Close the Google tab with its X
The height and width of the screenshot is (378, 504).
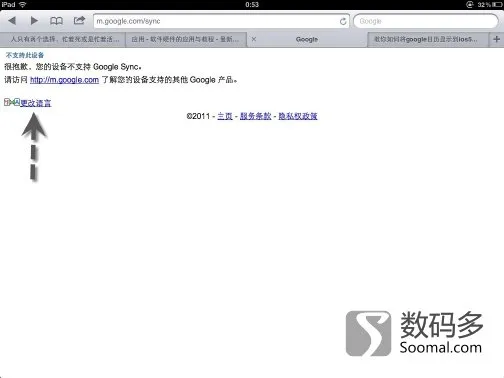[x=254, y=39]
